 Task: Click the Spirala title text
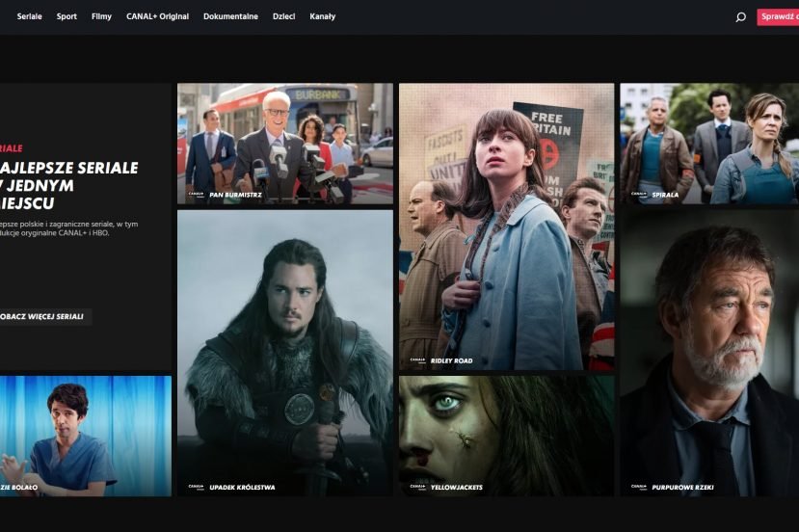[x=665, y=195]
